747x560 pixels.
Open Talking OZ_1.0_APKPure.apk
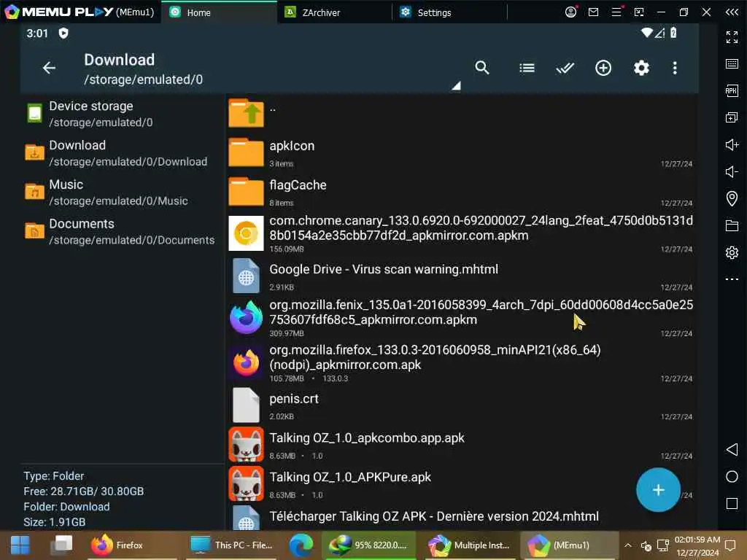(x=461, y=484)
